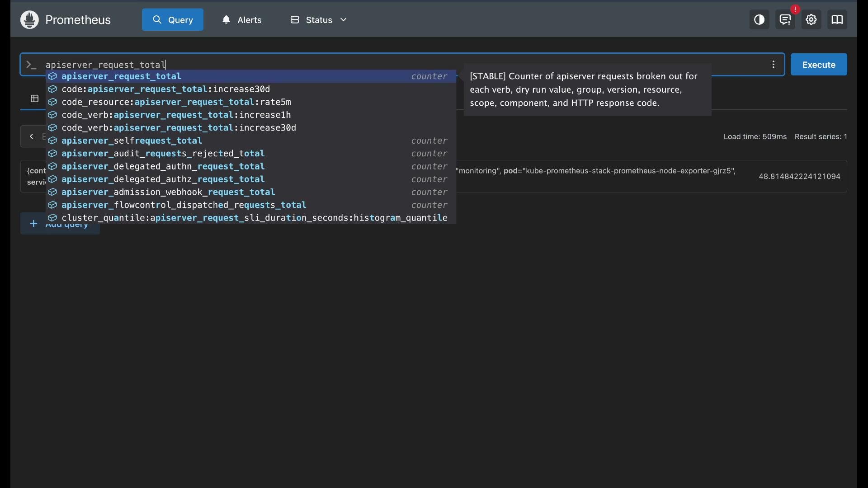Open the notifications icon with red badge

pos(786,20)
